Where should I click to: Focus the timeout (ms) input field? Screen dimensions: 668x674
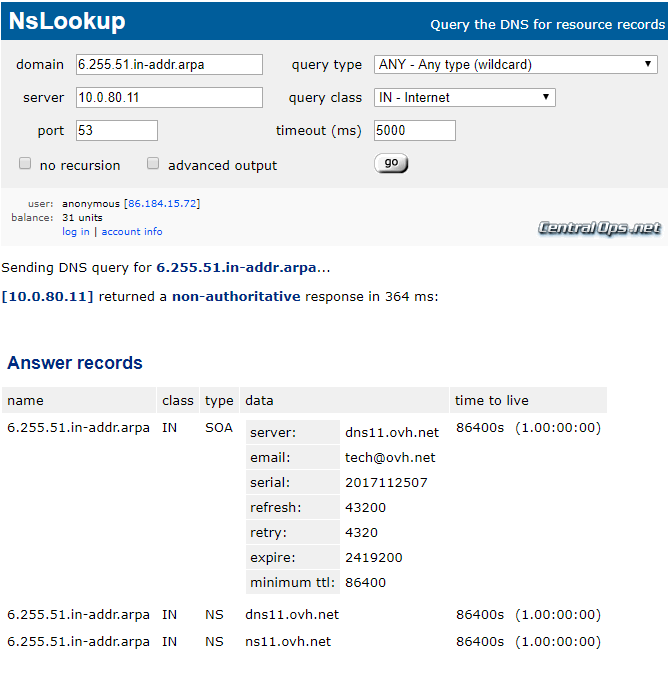(x=415, y=130)
